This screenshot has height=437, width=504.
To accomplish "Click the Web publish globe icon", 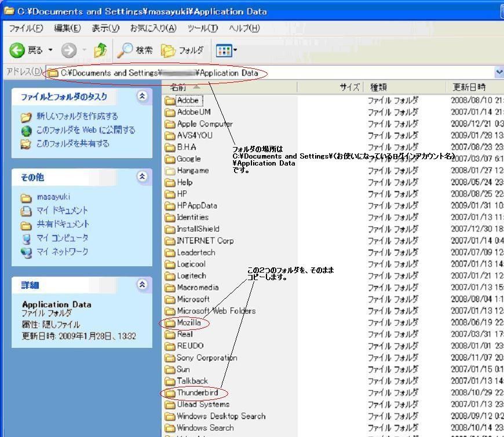I will click(x=26, y=131).
